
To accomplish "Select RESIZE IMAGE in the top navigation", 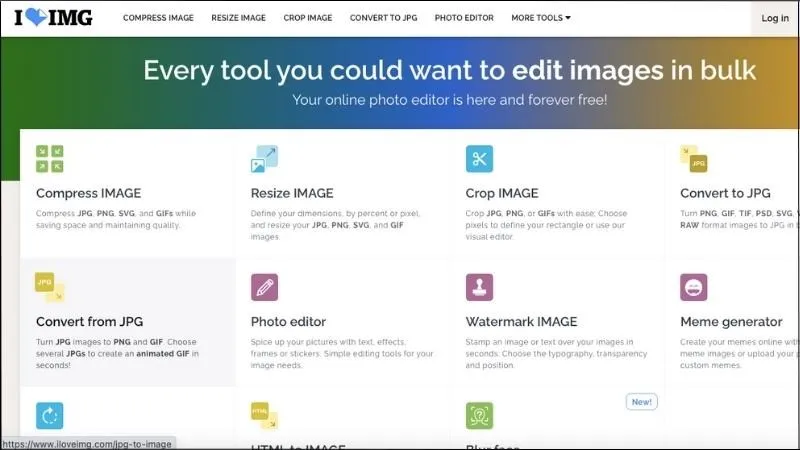I will [239, 18].
